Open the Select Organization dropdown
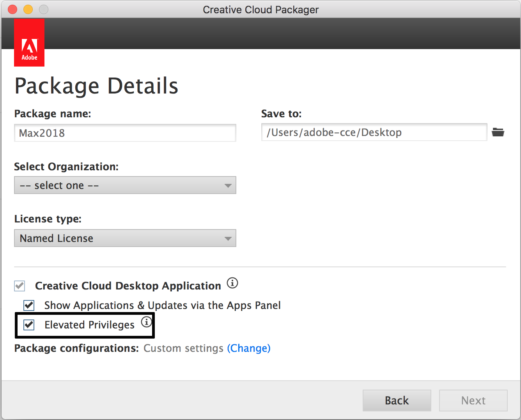521x420 pixels. tap(125, 185)
